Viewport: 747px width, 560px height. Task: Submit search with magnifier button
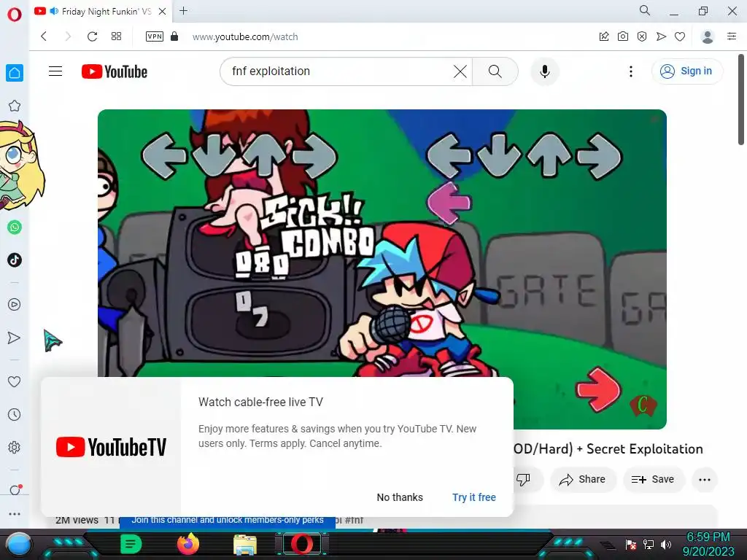tap(495, 71)
